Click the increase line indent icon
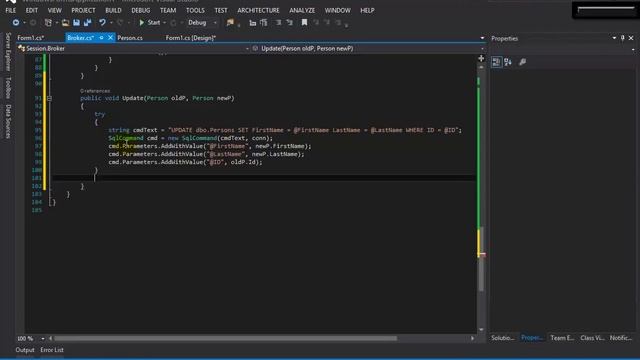This screenshot has width=640, height=360. pos(264,23)
